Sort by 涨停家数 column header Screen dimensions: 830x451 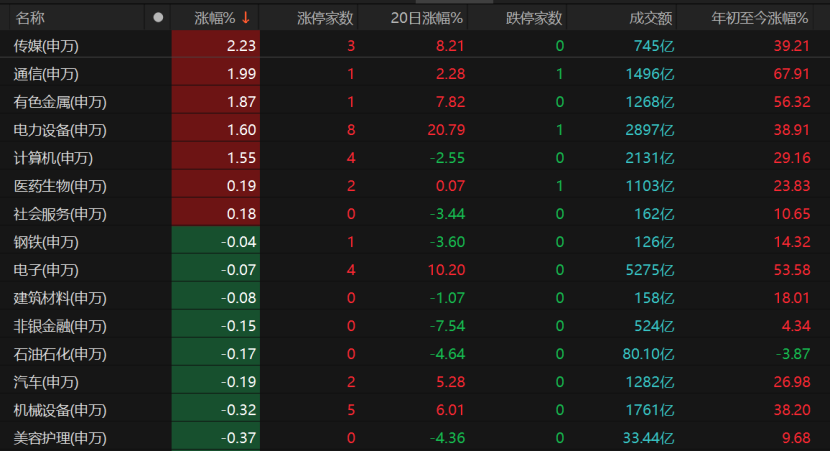(x=325, y=18)
